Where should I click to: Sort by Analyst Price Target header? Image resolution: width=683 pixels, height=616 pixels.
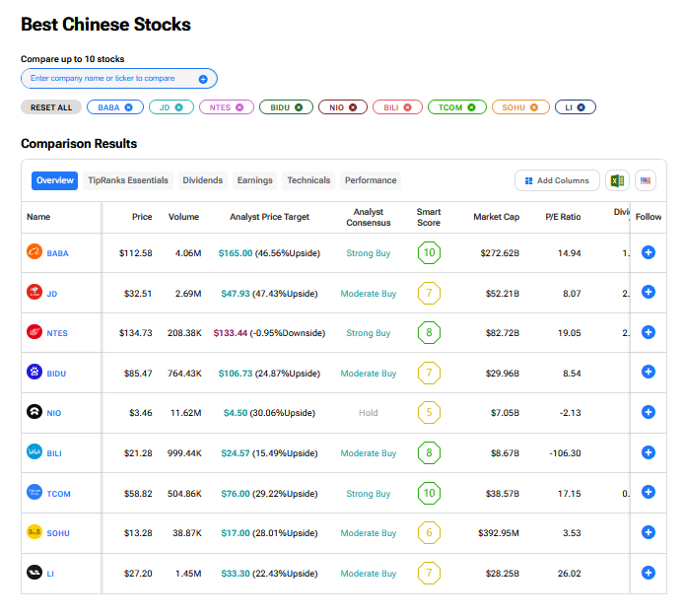tap(270, 217)
